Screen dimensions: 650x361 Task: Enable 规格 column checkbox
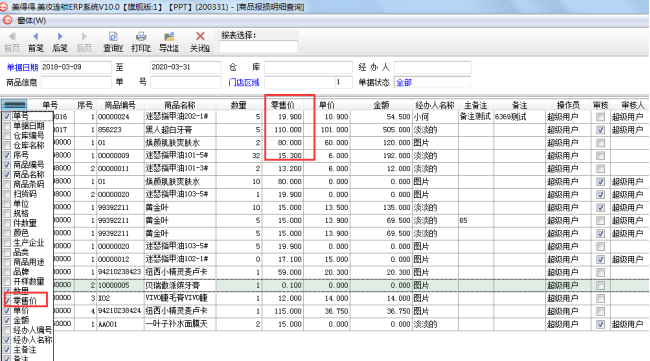[7, 213]
